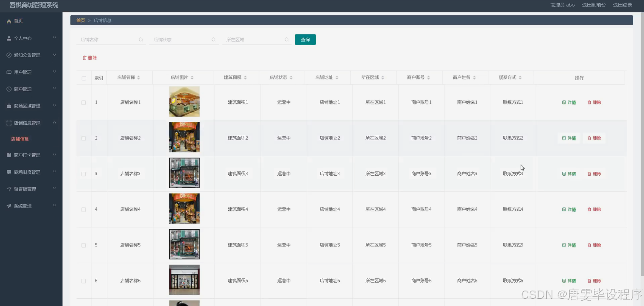
Task: Click the 通知公告管理 sidebar icon
Action: click(x=9, y=55)
